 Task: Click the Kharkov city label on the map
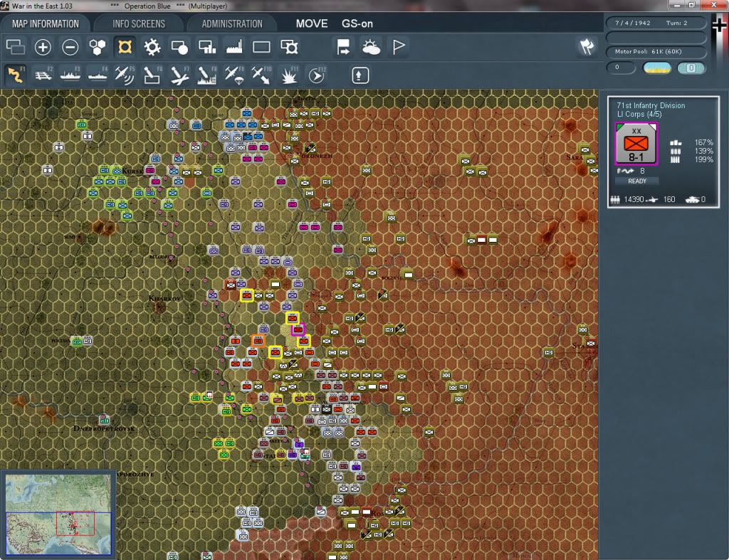point(164,298)
